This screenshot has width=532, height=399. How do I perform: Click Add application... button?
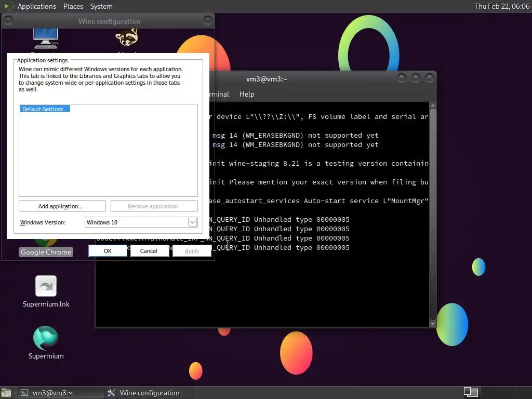click(62, 206)
